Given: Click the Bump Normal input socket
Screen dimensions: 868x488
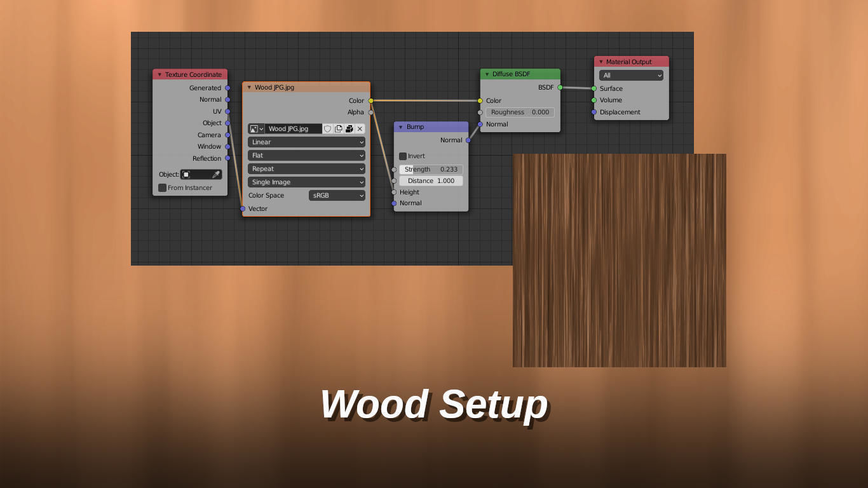Looking at the screenshot, I should 394,203.
